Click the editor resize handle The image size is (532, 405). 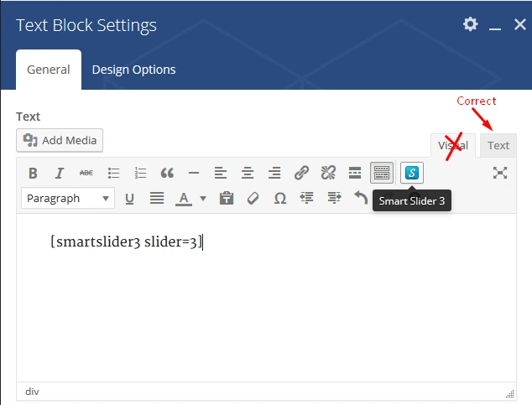510,393
